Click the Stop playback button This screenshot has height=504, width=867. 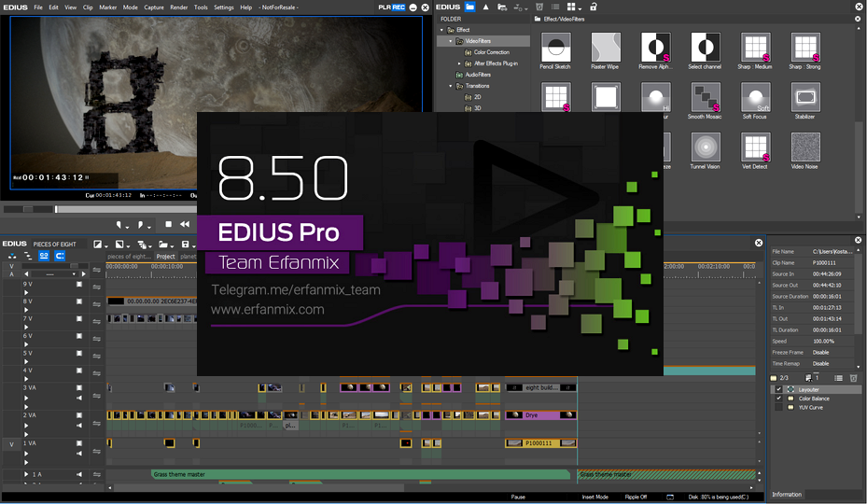[x=168, y=224]
